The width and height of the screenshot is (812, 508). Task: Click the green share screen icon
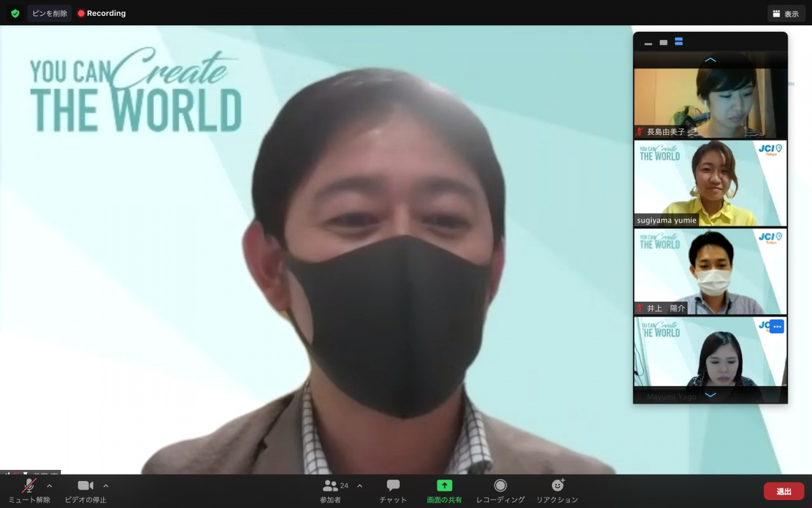444,485
